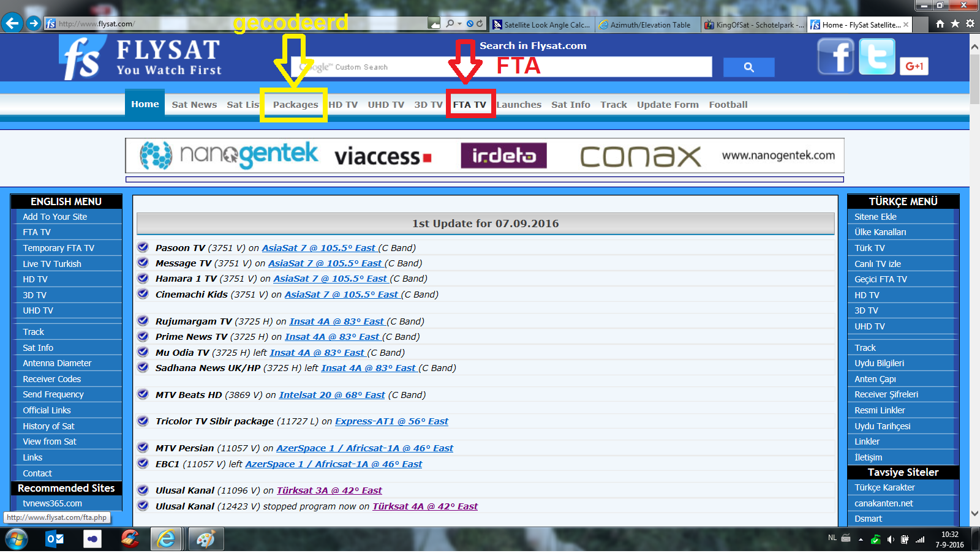
Task: Open tvnews365.com recommended site
Action: pyautogui.click(x=53, y=503)
